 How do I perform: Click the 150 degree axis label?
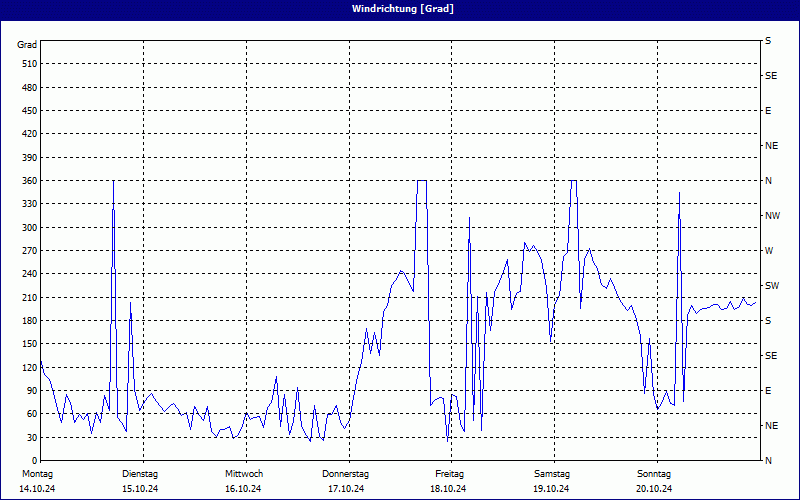[x=30, y=344]
